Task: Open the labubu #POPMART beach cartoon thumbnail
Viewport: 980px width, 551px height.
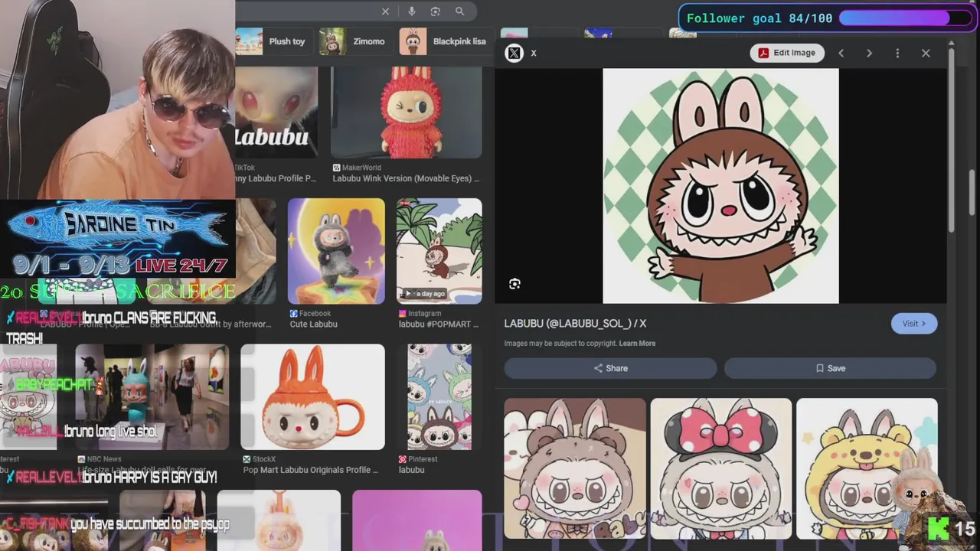Action: coord(439,251)
